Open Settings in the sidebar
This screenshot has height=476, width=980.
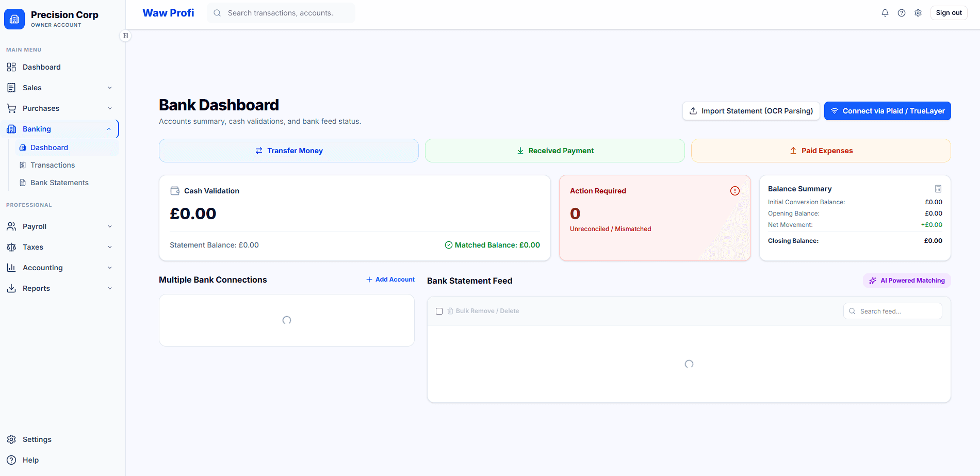point(59,439)
